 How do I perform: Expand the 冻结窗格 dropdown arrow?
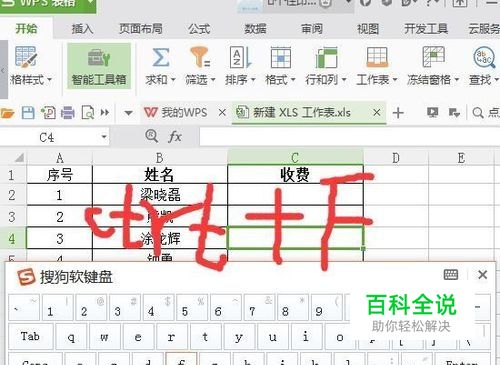457,80
